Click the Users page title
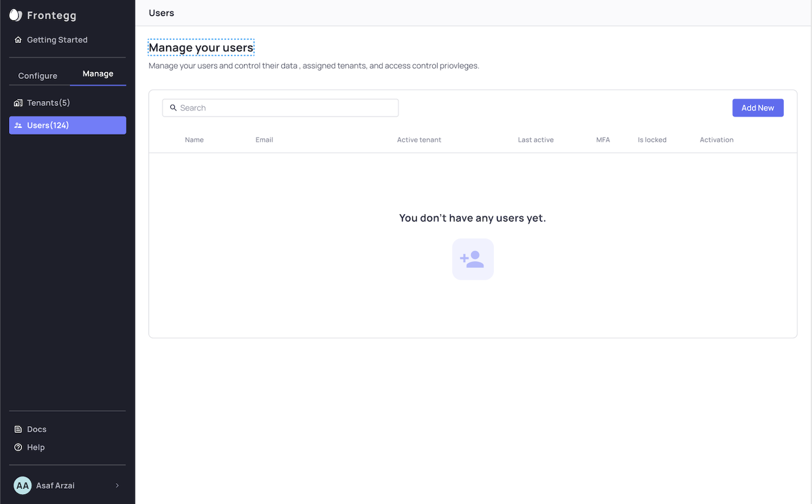 tap(161, 13)
